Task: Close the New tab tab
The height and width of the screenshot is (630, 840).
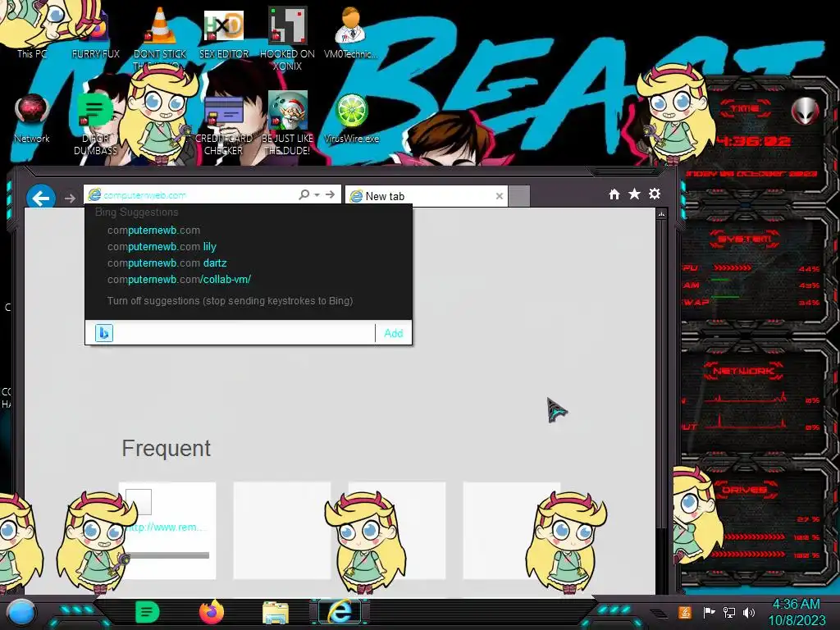Action: [500, 196]
